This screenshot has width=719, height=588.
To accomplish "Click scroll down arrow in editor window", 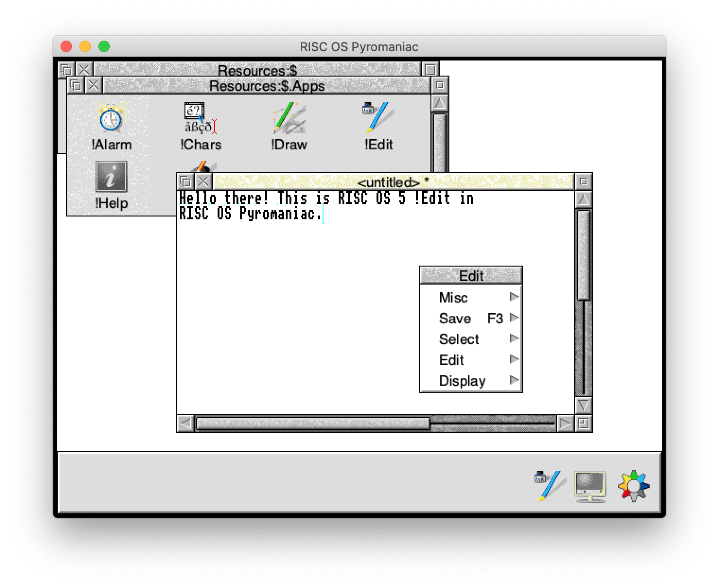I will pos(583,406).
